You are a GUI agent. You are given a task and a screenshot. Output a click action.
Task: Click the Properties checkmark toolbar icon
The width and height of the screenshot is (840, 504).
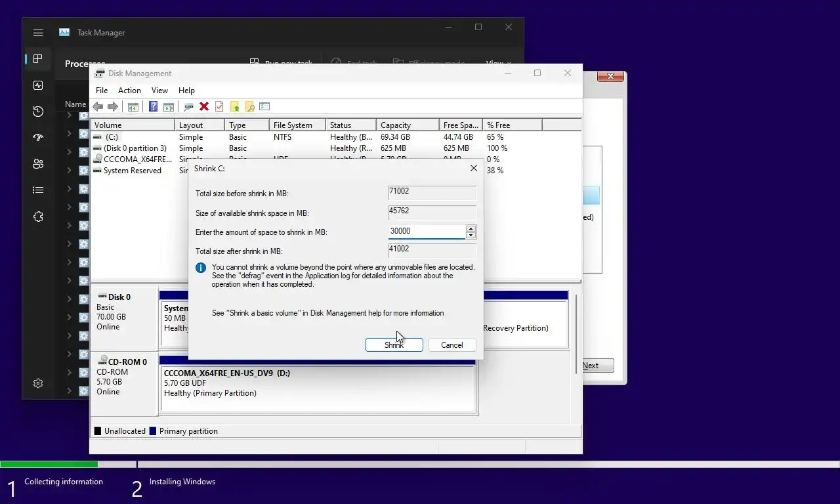[219, 106]
